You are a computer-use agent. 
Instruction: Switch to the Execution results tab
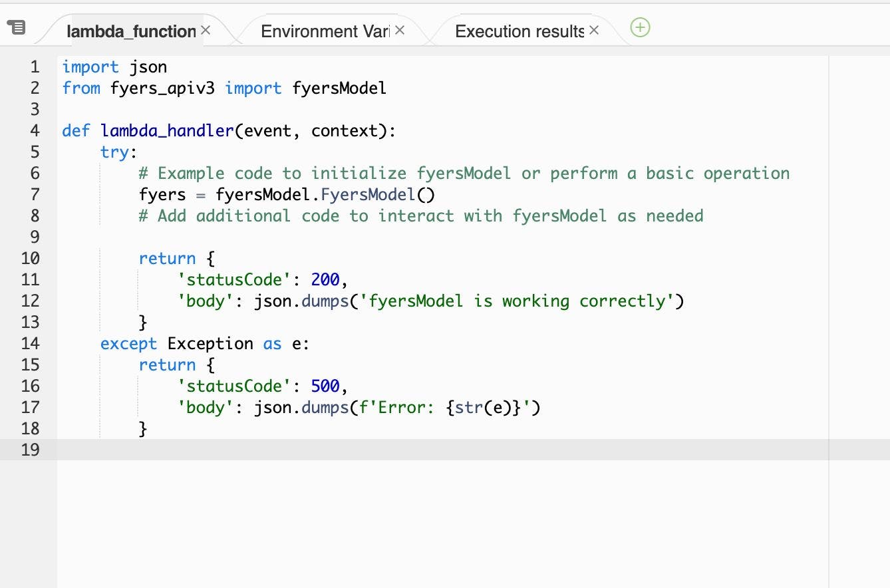[x=519, y=31]
